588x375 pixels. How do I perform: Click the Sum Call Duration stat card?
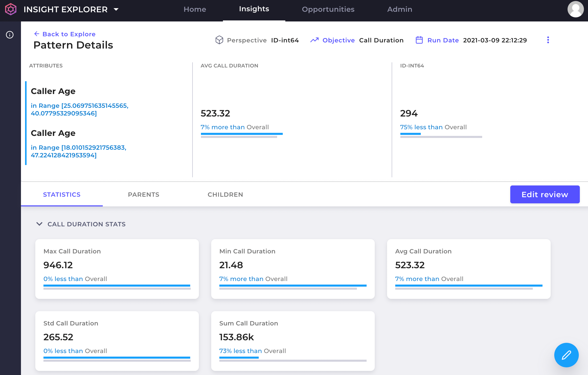[293, 341]
